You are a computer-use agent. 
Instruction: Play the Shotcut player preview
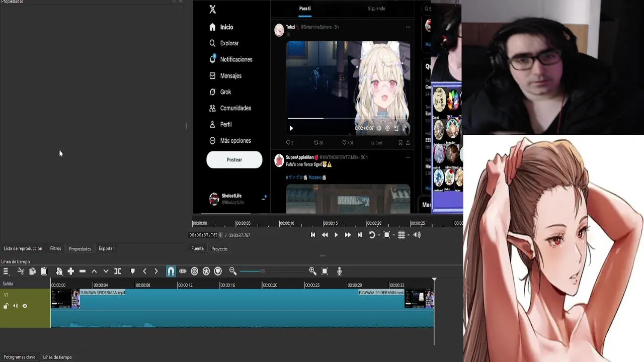tap(336, 235)
